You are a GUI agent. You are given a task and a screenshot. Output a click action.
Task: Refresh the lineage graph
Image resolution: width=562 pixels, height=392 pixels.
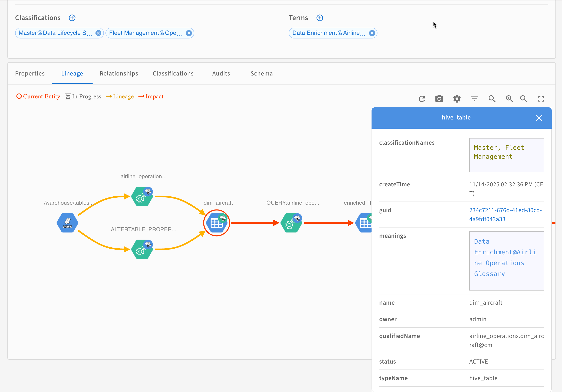(422, 99)
